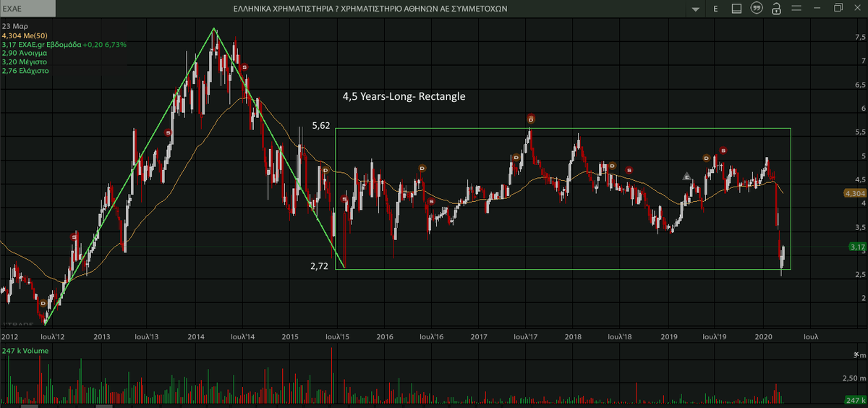Click the 4,304 moving average price tag
Image resolution: width=868 pixels, height=408 pixels.
(x=855, y=193)
